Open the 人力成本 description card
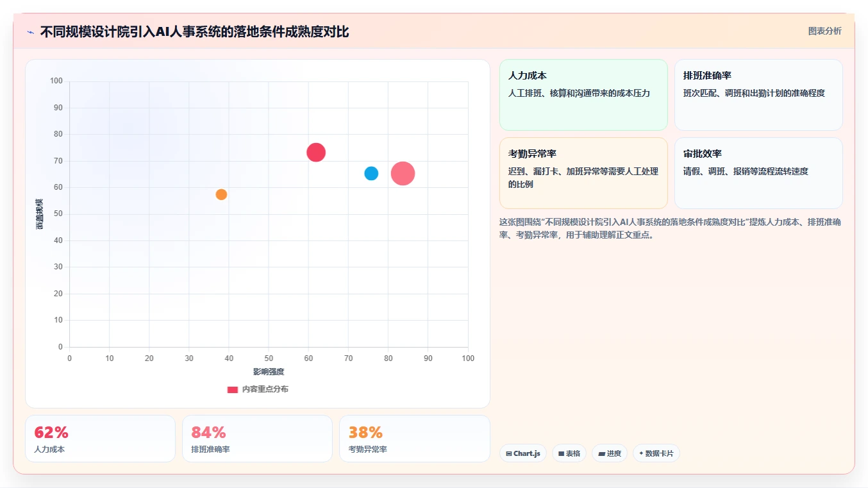The image size is (868, 488). [583, 95]
